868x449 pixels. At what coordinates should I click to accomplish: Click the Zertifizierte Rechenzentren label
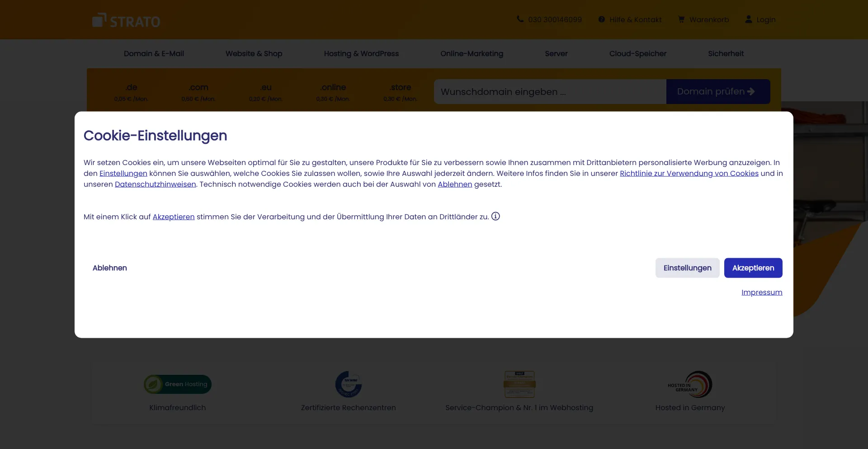[349, 408]
